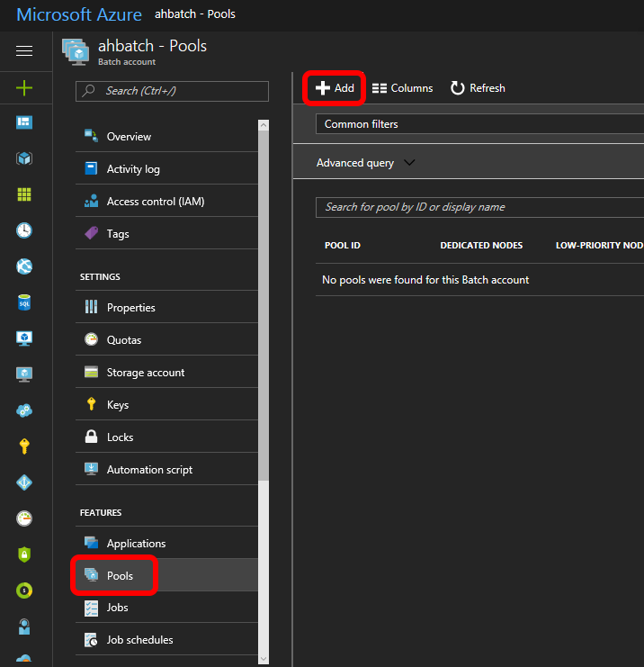Click the green plus New resource icon
644x667 pixels.
[x=24, y=88]
